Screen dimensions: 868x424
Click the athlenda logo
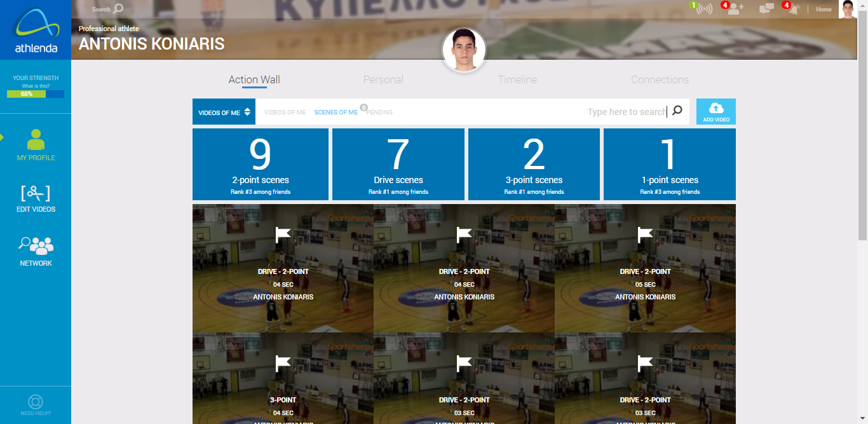[36, 30]
